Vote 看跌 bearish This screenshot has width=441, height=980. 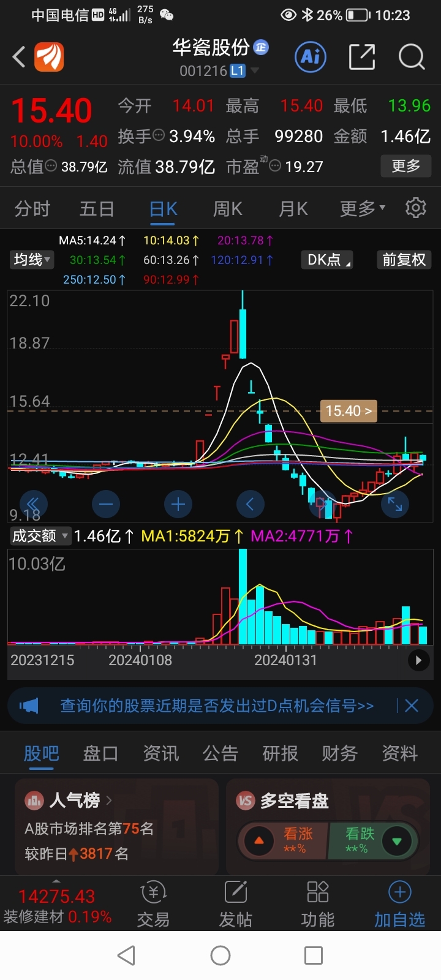[x=372, y=840]
